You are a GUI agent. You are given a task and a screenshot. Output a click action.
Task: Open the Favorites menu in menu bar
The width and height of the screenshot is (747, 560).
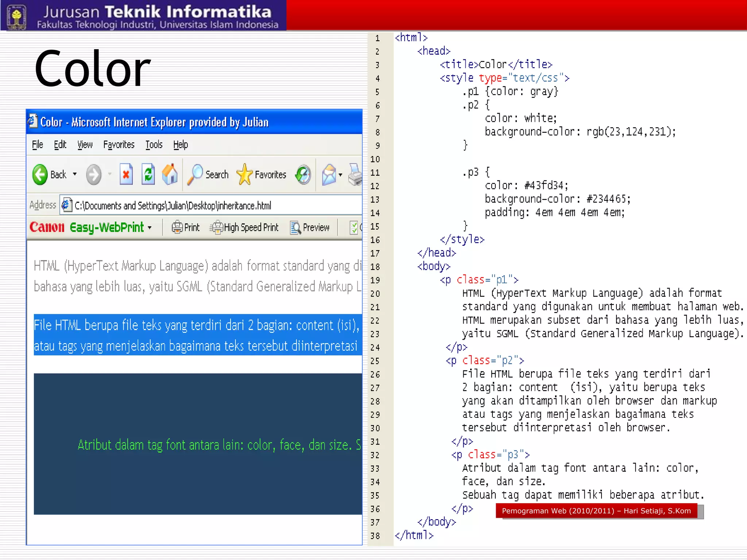click(x=119, y=145)
